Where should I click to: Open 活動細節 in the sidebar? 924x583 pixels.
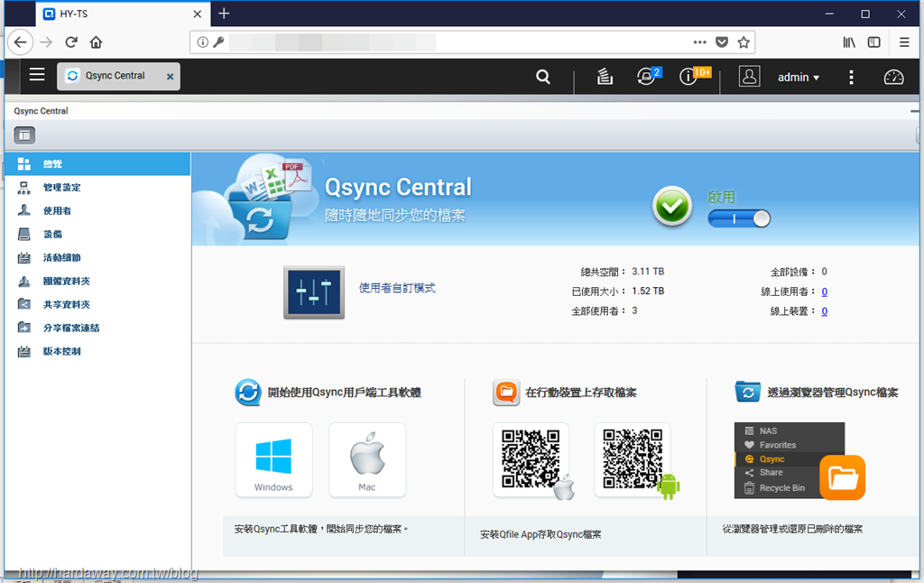click(97, 257)
